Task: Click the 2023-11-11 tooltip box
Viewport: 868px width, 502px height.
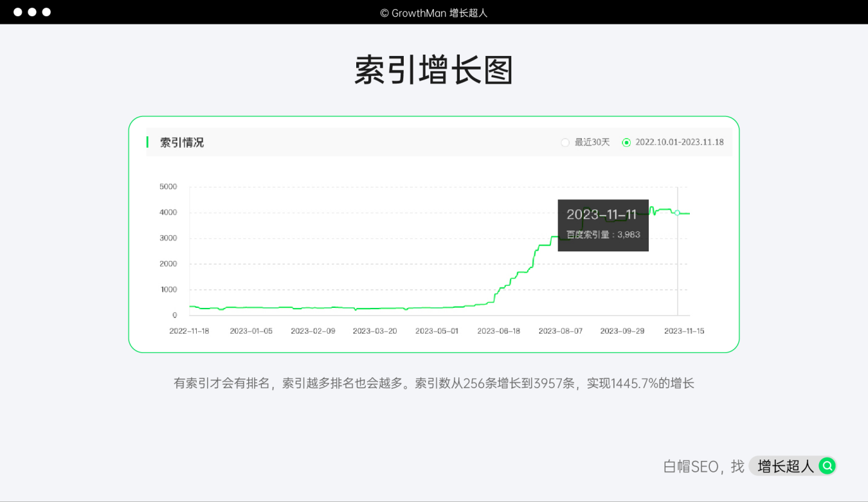Action: [x=602, y=225]
